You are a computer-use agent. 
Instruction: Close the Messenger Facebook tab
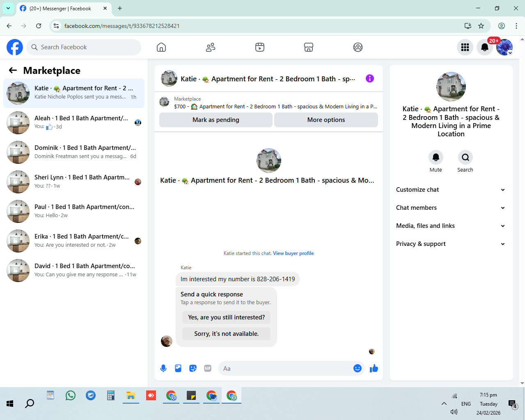point(105,8)
